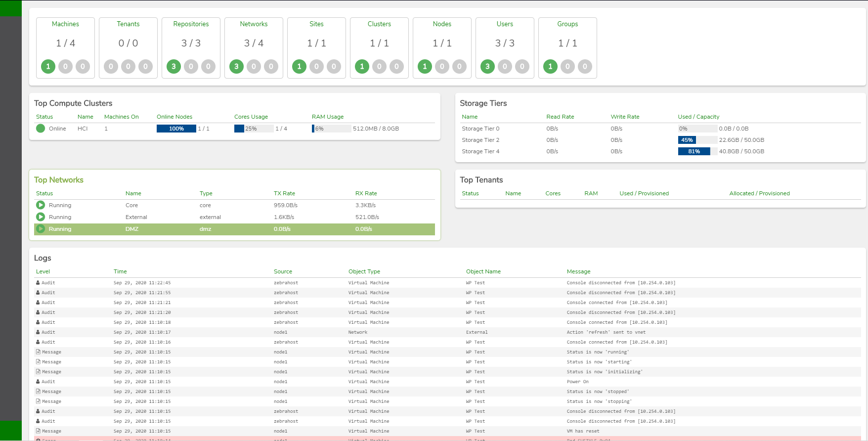Open the Networks summary card title

[254, 24]
